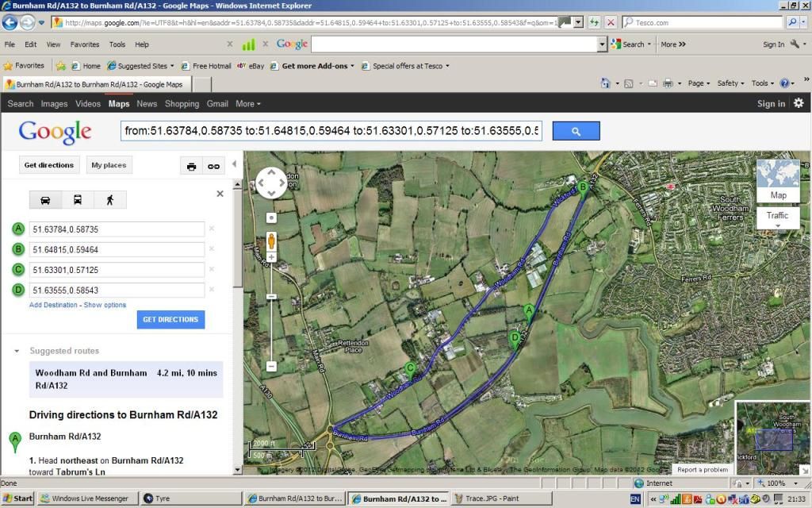The width and height of the screenshot is (812, 508).
Task: Click marker D on the map
Action: coord(515,339)
